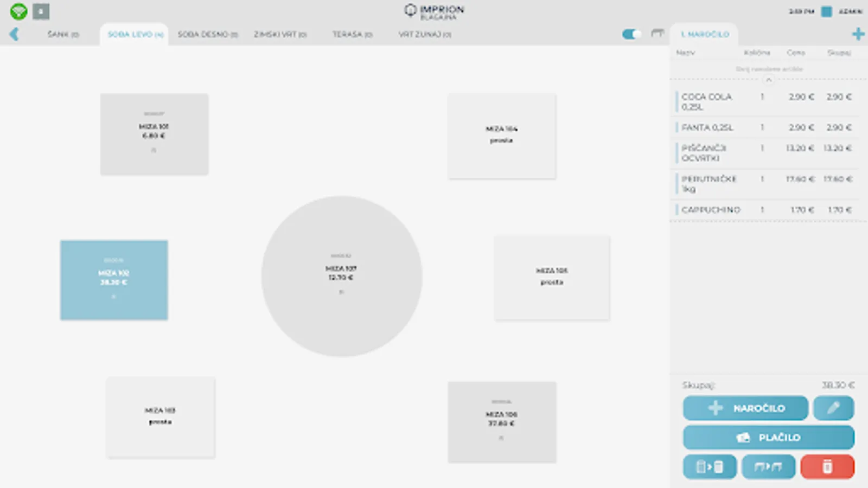The width and height of the screenshot is (868, 488).
Task: Select table MIZA 102 highlighted in blue
Action: [113, 279]
